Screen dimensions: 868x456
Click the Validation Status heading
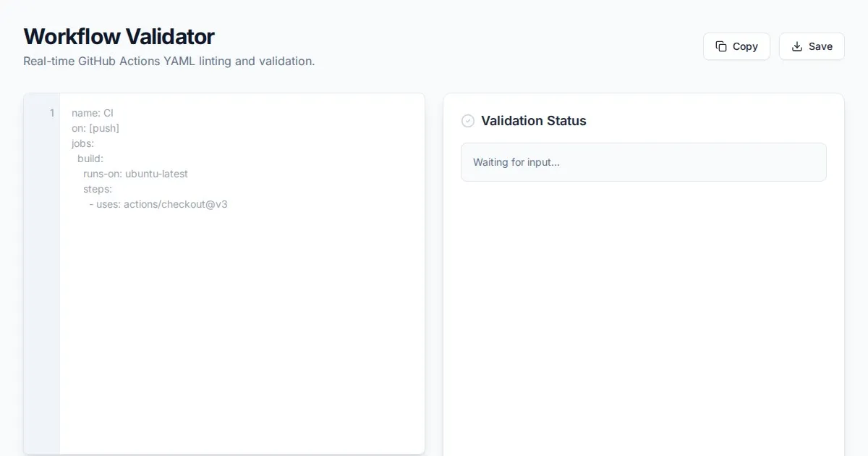coord(533,121)
